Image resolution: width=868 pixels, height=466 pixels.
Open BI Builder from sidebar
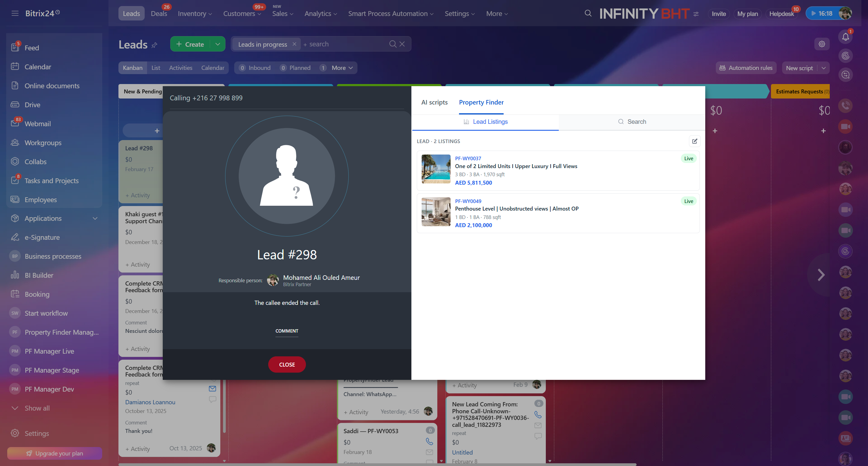[39, 275]
